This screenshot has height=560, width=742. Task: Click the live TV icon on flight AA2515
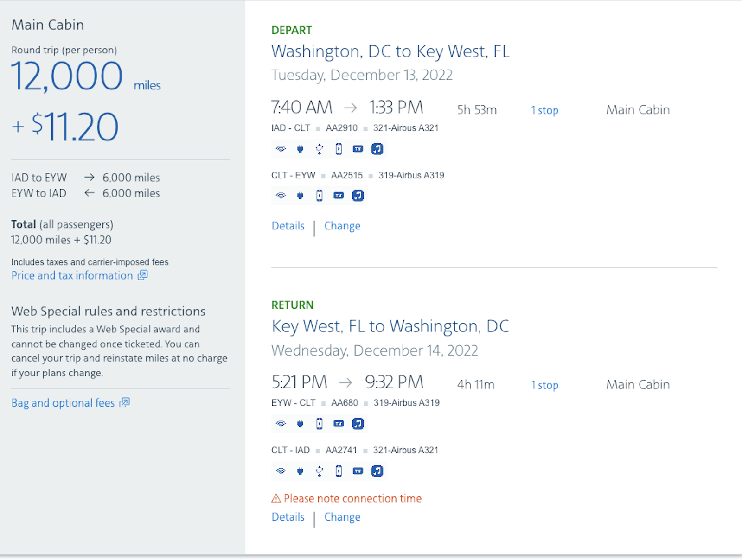pyautogui.click(x=339, y=195)
